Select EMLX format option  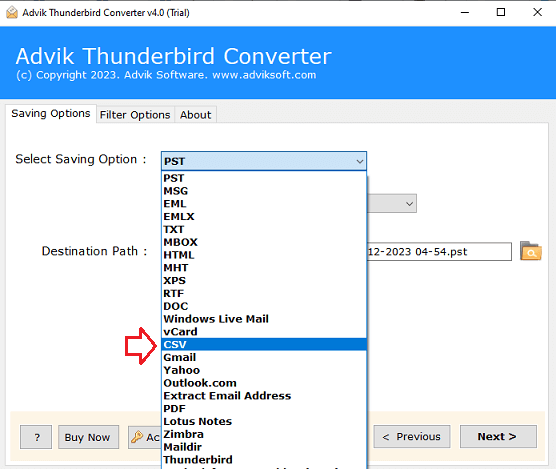[x=264, y=216]
